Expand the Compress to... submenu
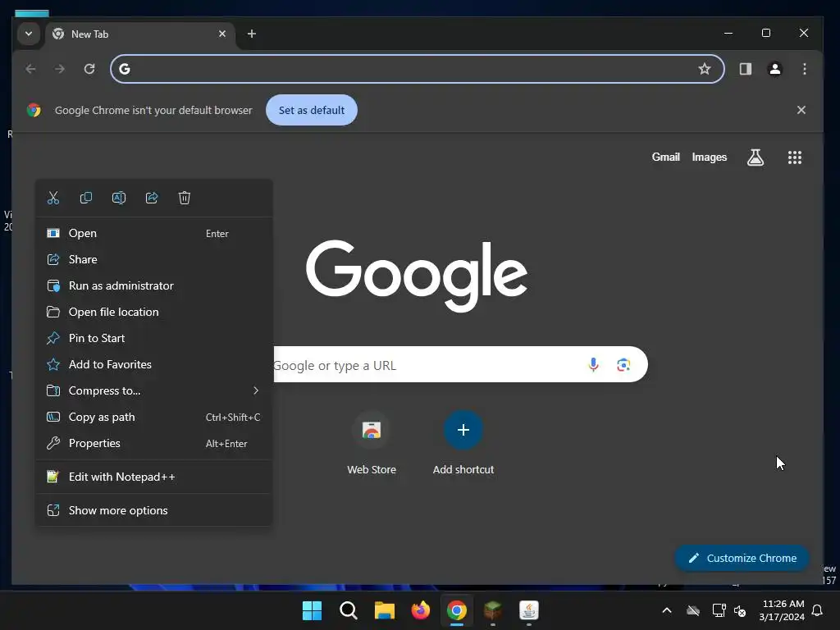840x630 pixels. [x=153, y=391]
